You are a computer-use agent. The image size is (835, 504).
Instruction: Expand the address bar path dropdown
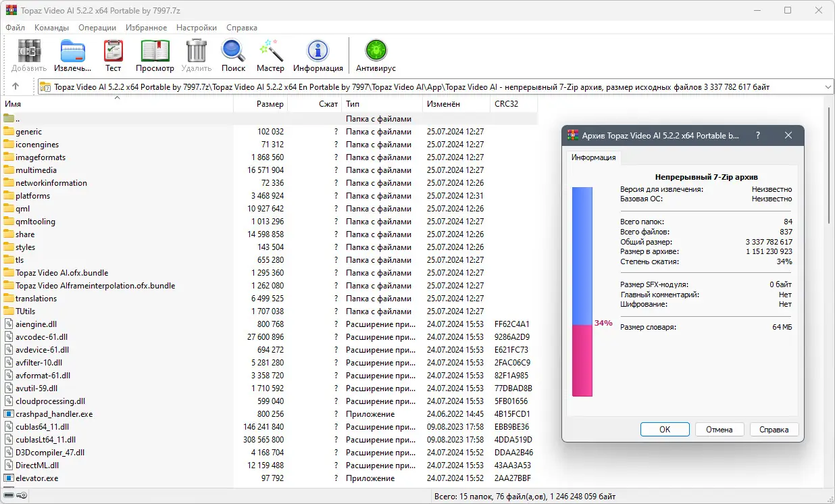tap(829, 86)
